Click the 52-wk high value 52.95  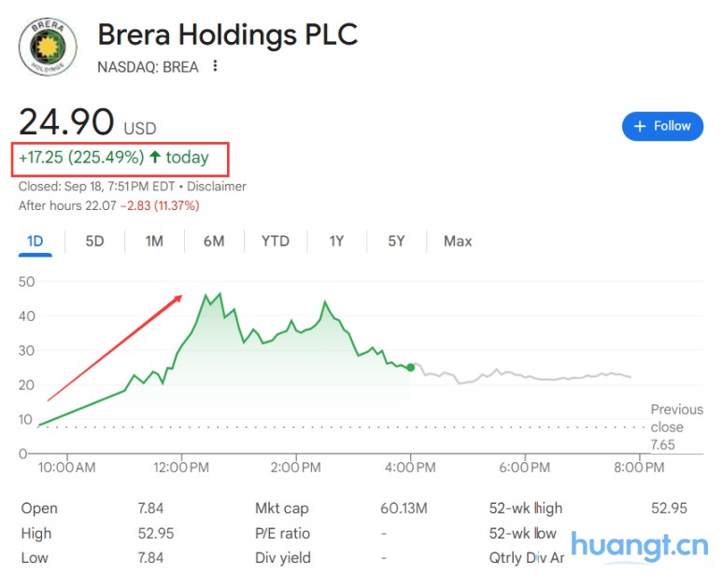coord(669,509)
